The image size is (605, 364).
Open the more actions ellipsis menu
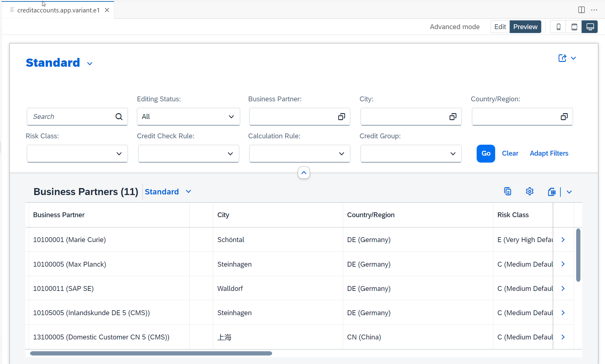pyautogui.click(x=594, y=10)
